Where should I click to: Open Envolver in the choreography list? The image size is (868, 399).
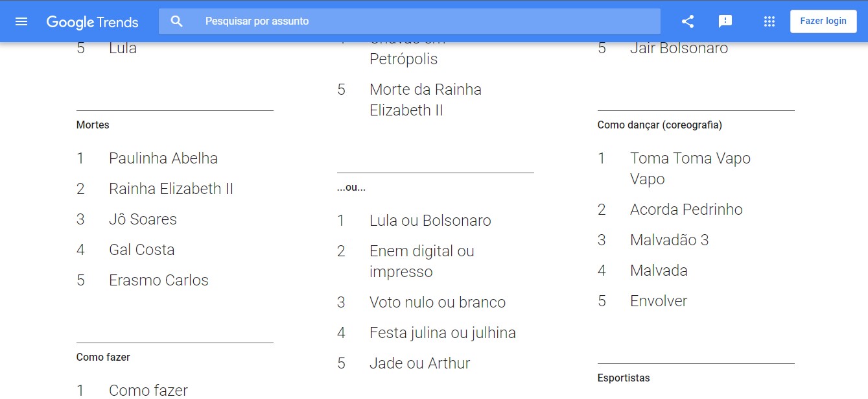pos(659,301)
